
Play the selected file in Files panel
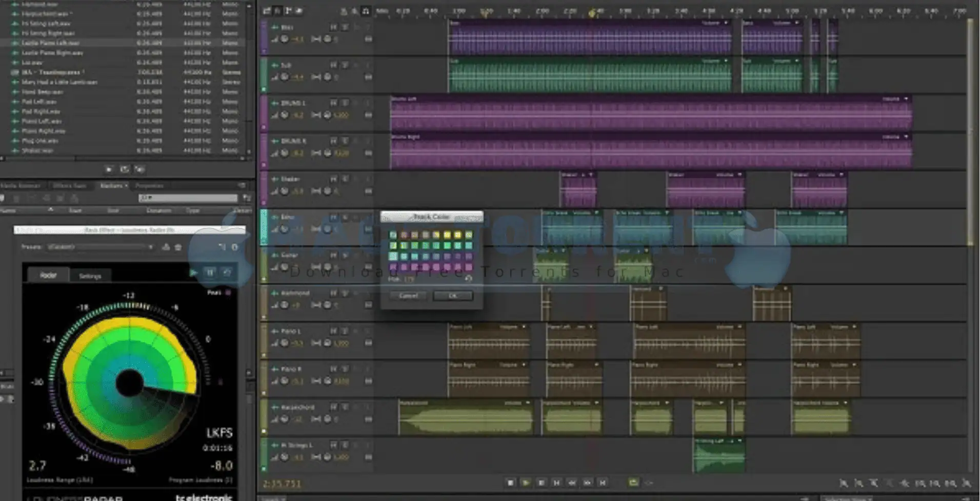tap(109, 169)
